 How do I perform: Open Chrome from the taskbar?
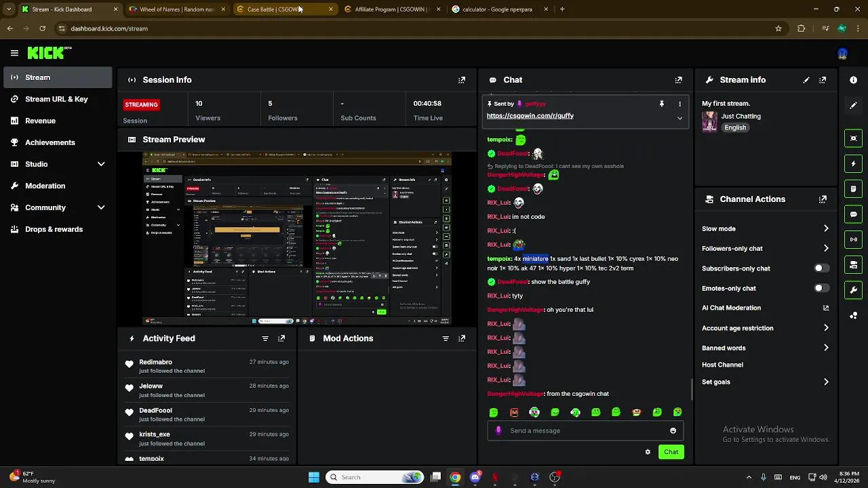(455, 477)
